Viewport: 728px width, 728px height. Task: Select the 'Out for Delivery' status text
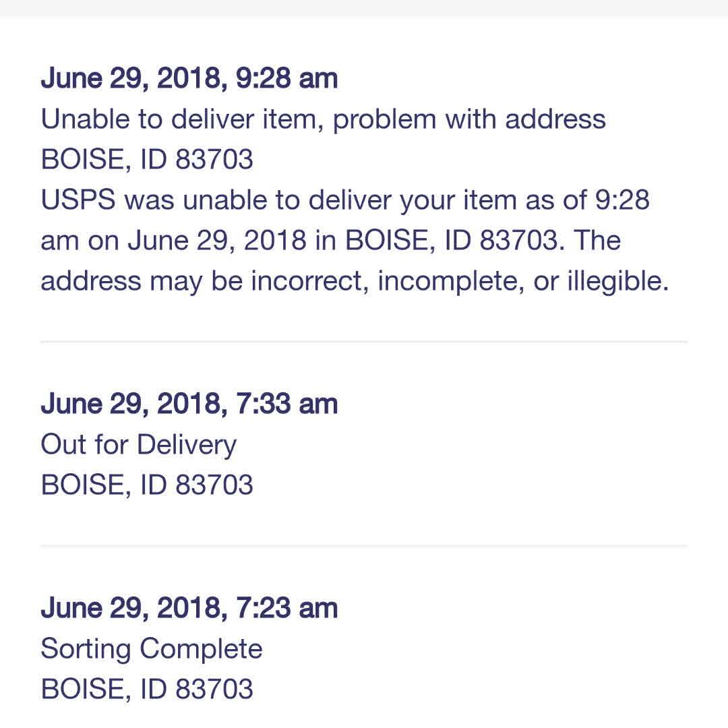click(x=139, y=445)
